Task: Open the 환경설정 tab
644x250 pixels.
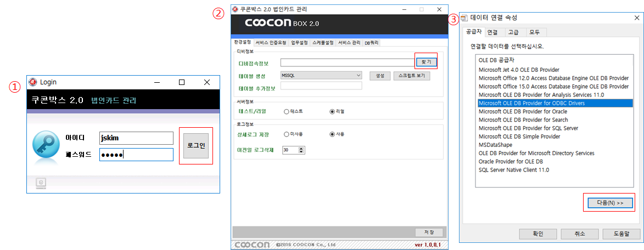Action: tap(243, 43)
